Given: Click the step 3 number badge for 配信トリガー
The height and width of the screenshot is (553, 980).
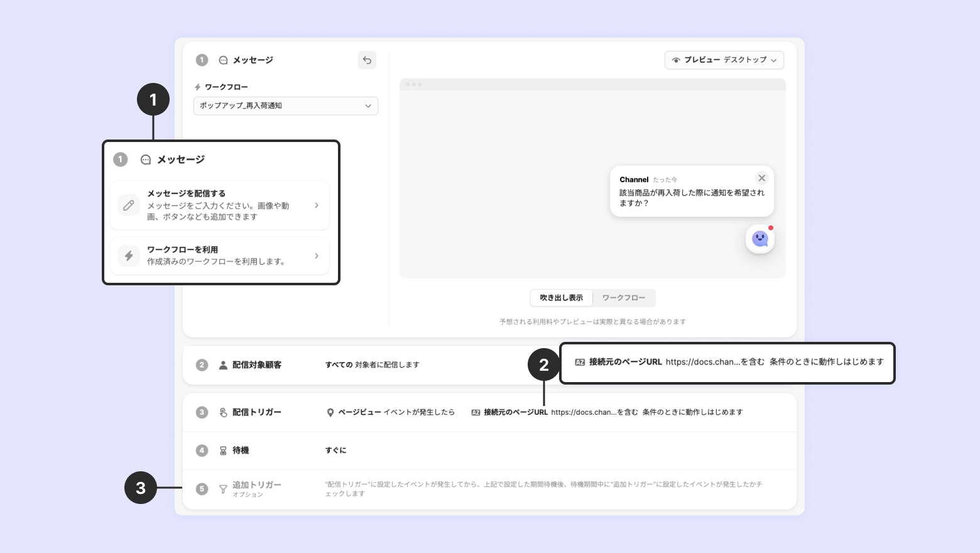Looking at the screenshot, I should 202,412.
